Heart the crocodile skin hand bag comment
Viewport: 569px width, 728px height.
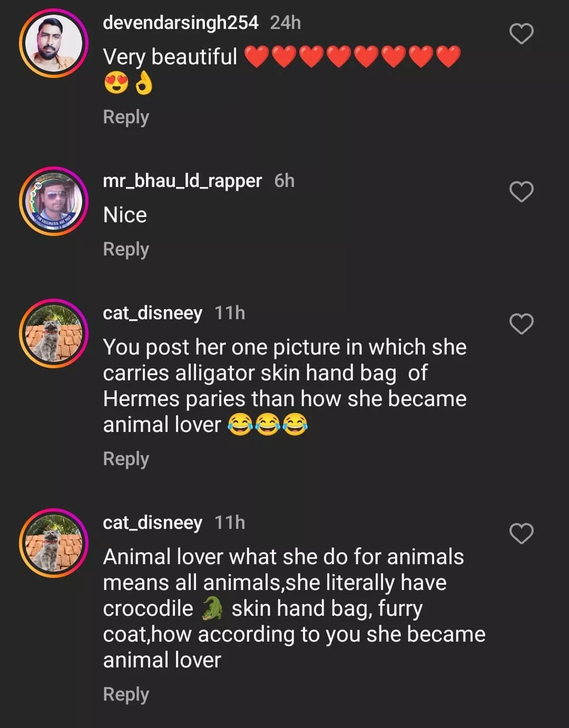(x=521, y=534)
